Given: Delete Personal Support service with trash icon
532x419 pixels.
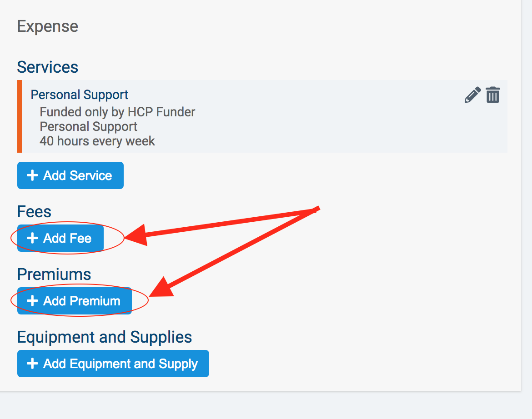Looking at the screenshot, I should 493,95.
